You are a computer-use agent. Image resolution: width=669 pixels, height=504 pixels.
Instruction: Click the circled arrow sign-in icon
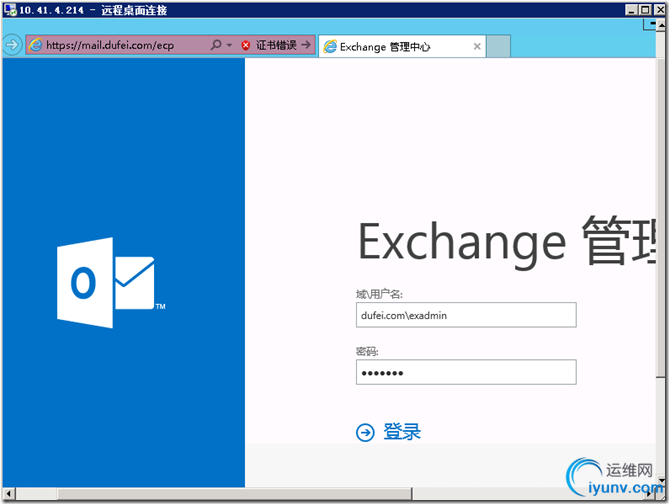pos(365,432)
